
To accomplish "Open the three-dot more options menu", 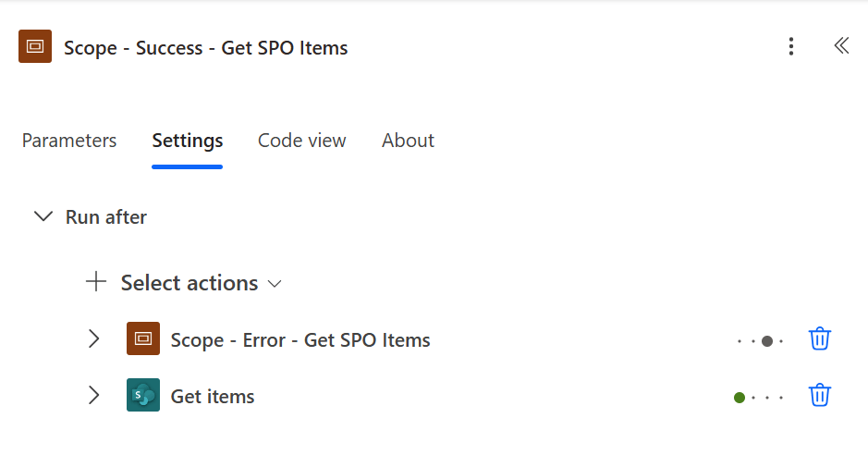I will click(790, 46).
